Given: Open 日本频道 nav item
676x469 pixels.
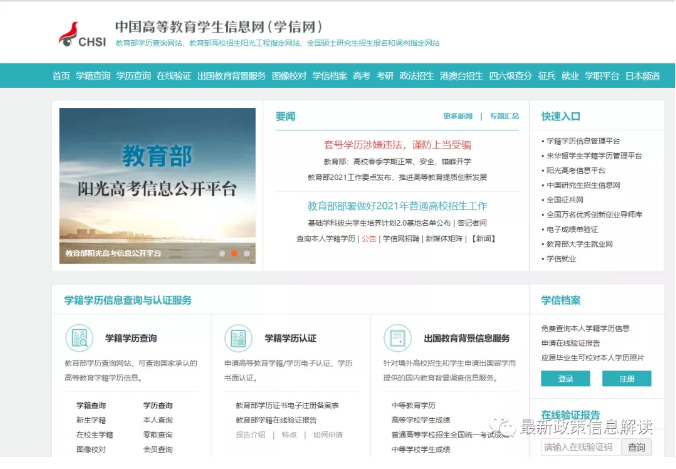Looking at the screenshot, I should (x=642, y=76).
